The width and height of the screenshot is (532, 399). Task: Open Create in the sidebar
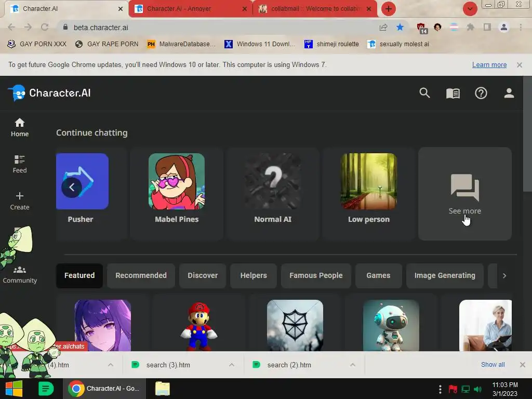coord(20,201)
